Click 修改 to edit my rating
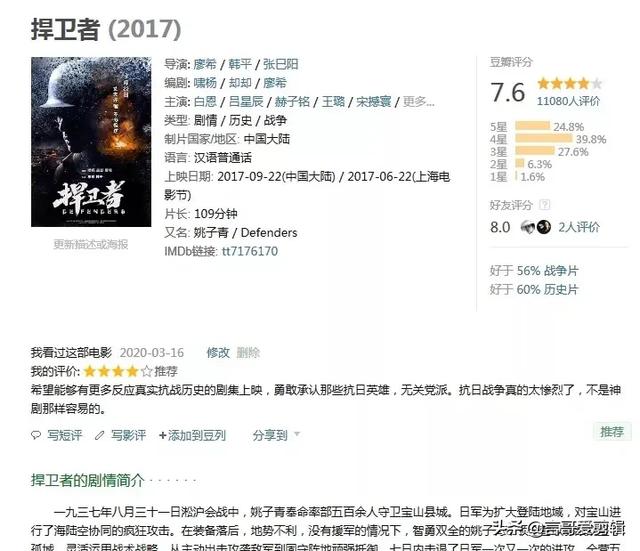 (x=218, y=352)
